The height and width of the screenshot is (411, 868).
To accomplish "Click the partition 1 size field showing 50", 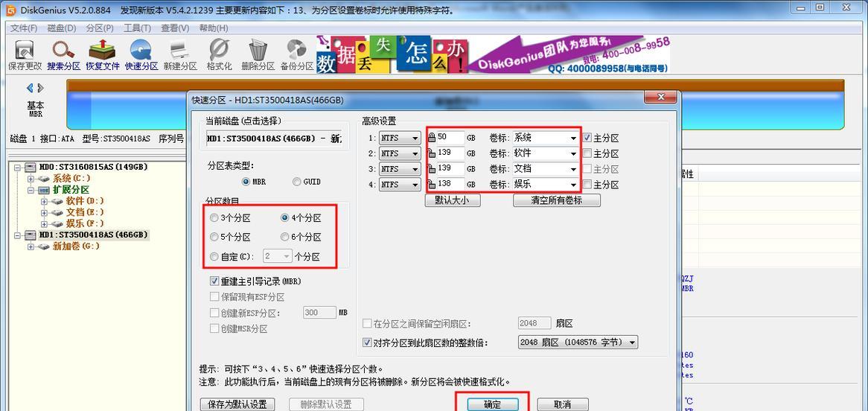I will point(450,137).
